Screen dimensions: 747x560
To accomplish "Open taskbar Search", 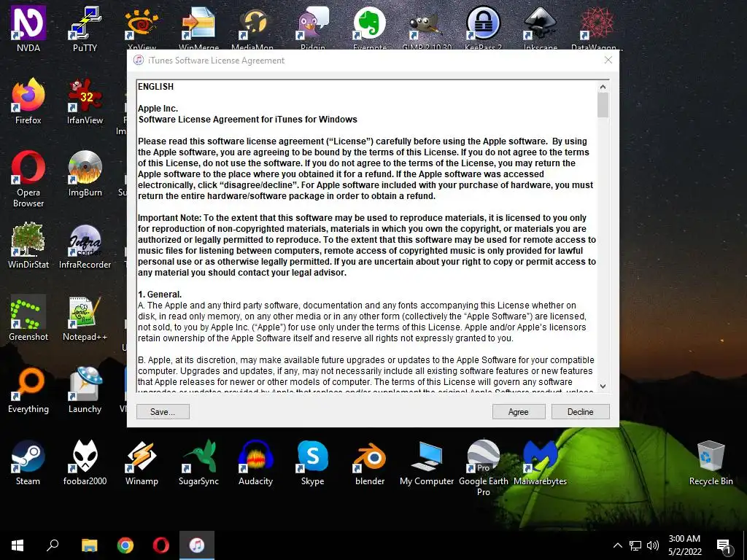I will (53, 545).
